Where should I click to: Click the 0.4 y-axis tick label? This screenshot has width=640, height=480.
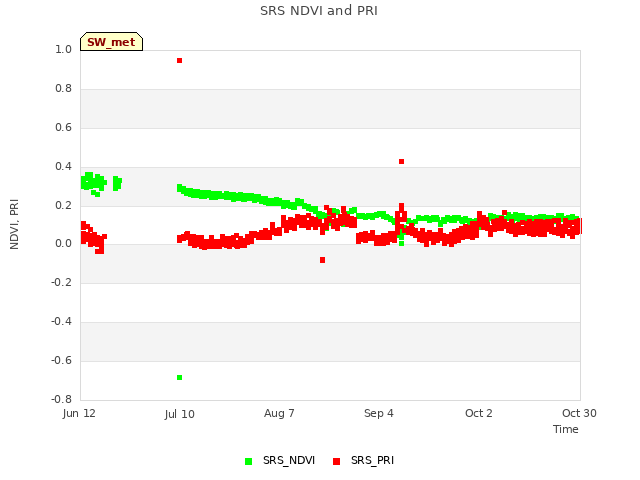[63, 166]
